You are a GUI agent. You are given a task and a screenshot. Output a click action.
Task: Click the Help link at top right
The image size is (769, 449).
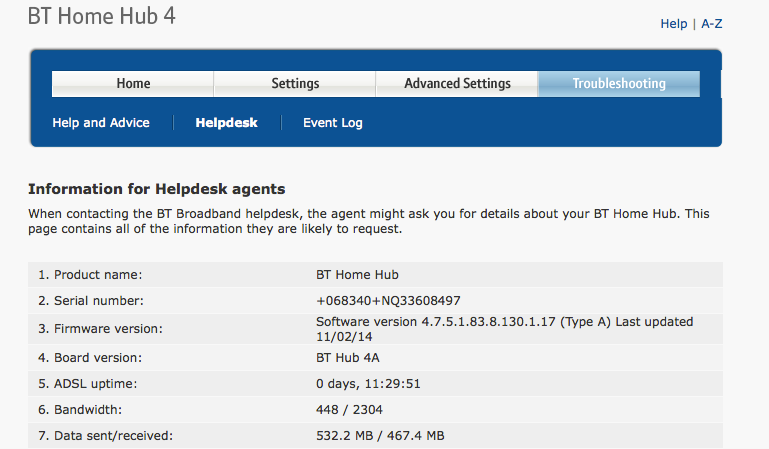673,24
